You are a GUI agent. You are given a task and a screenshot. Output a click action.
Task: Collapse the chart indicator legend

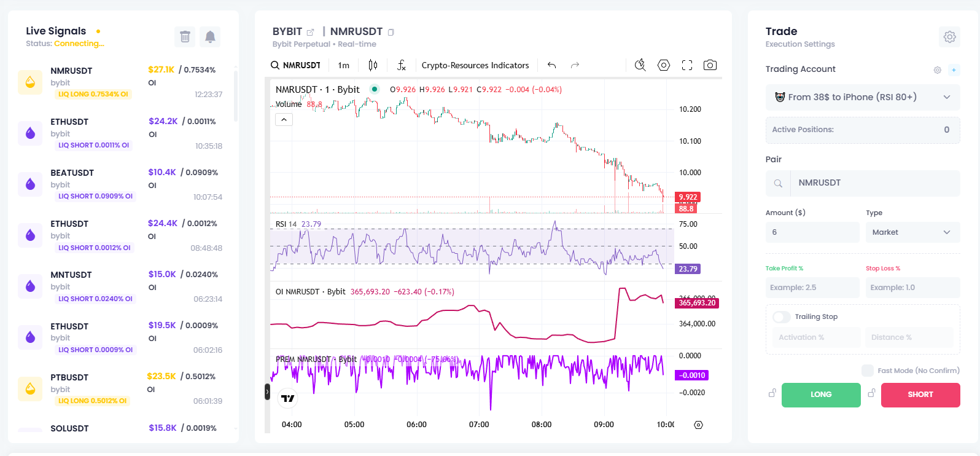tap(284, 120)
